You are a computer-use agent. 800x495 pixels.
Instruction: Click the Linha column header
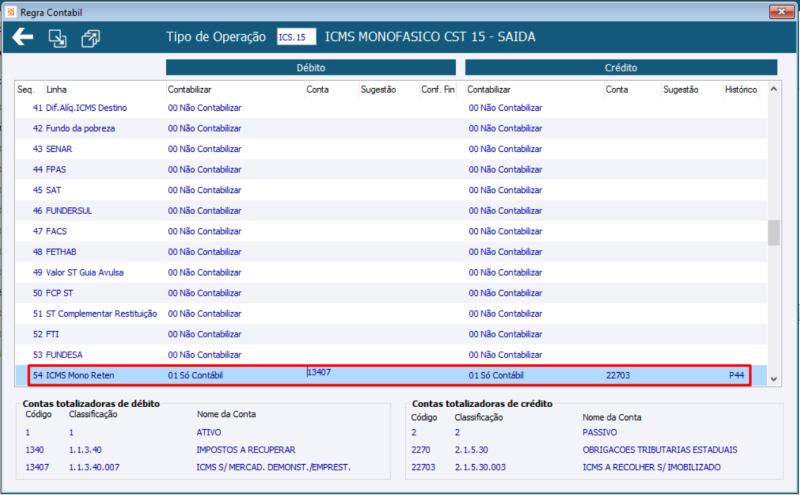(56, 89)
